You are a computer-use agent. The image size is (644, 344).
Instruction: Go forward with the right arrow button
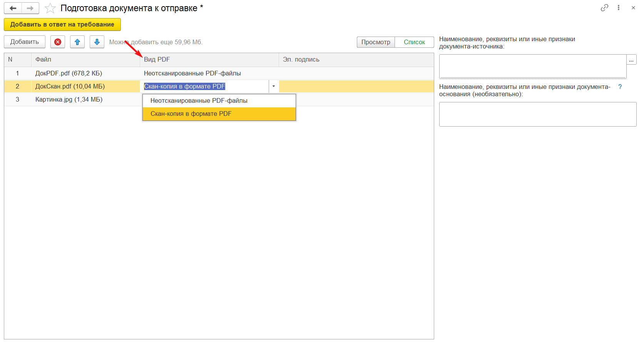click(30, 8)
